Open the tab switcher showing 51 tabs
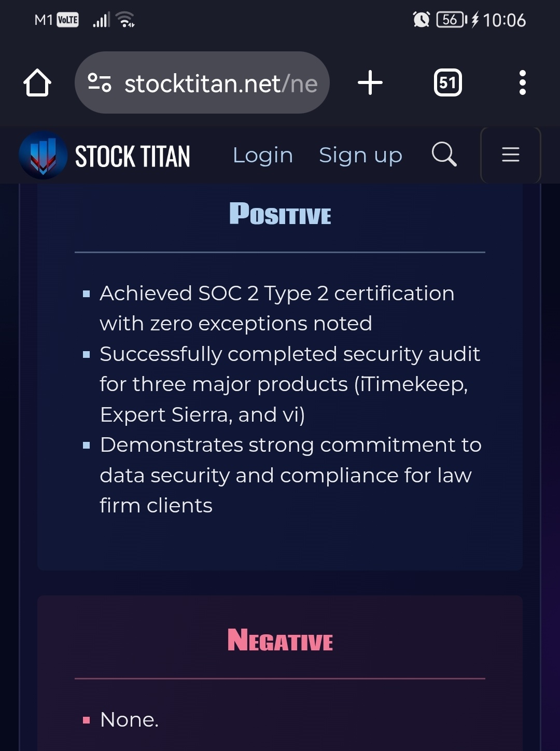560x751 pixels. tap(448, 83)
